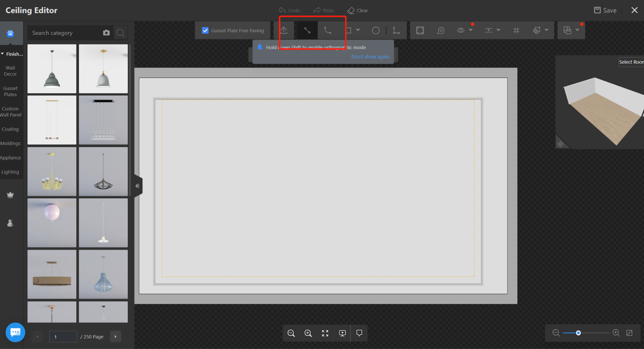Click the grid display icon in toolbar
Image resolution: width=644 pixels, height=349 pixels.
tap(516, 31)
